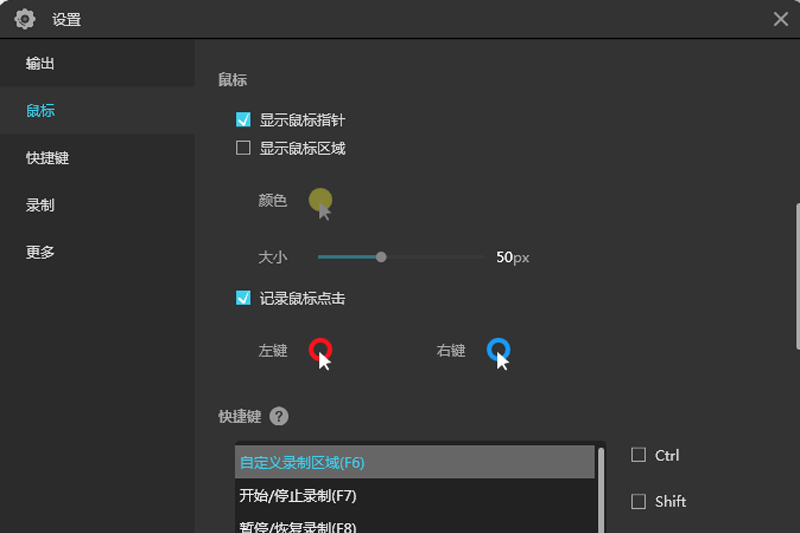Open the 输出 settings tab
This screenshot has width=800, height=533.
pyautogui.click(x=40, y=64)
